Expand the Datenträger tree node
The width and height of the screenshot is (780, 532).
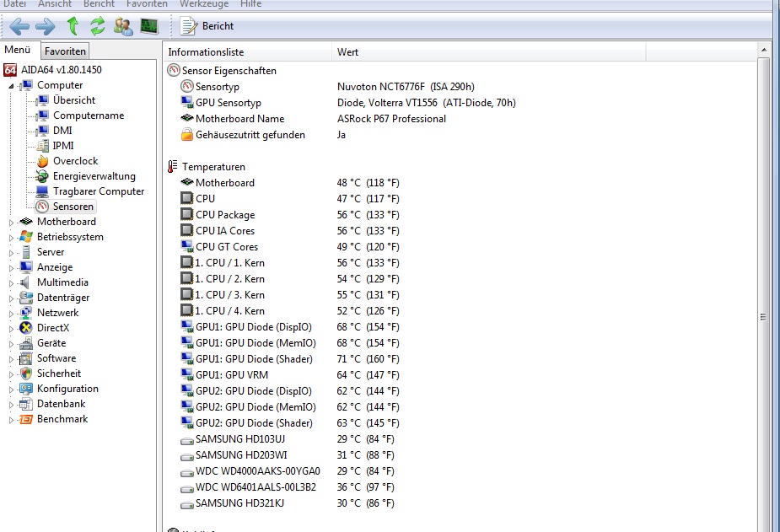coord(11,298)
